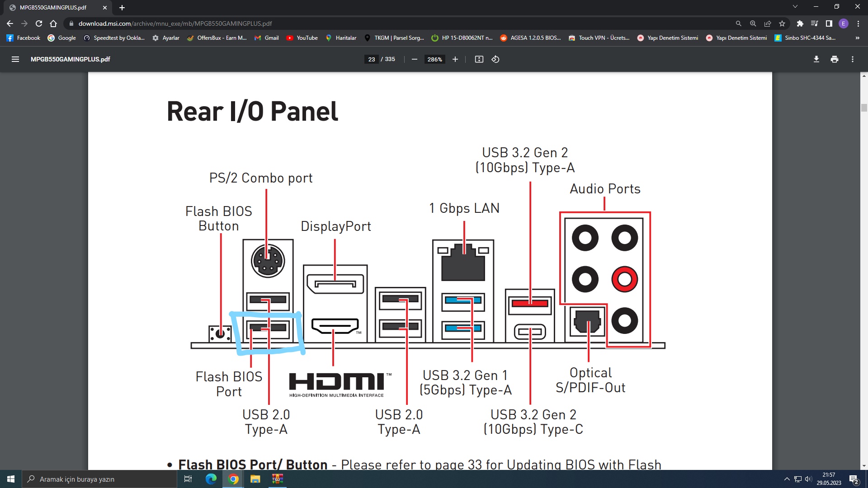Click the rotate document icon

pos(496,59)
